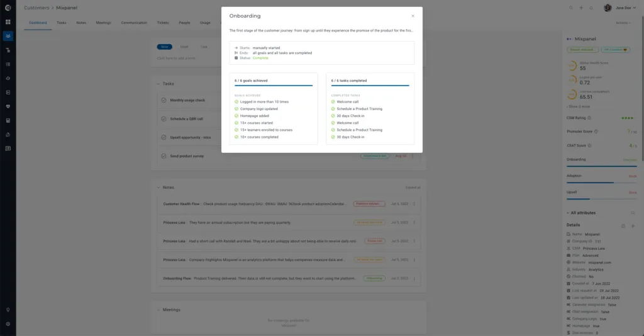Select the Customers people icon in sidebar
Screen dimensions: 644x336
(8, 36)
